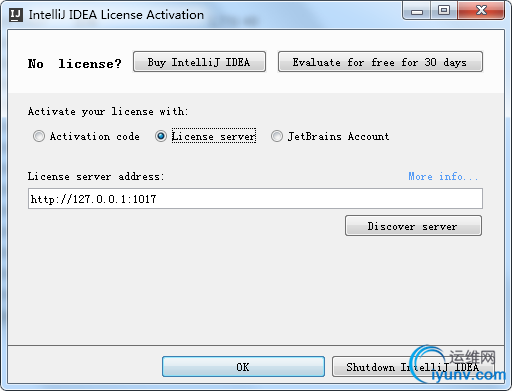Start the Evaluate for free for 30 days option
This screenshot has height=391, width=512.
[380, 62]
